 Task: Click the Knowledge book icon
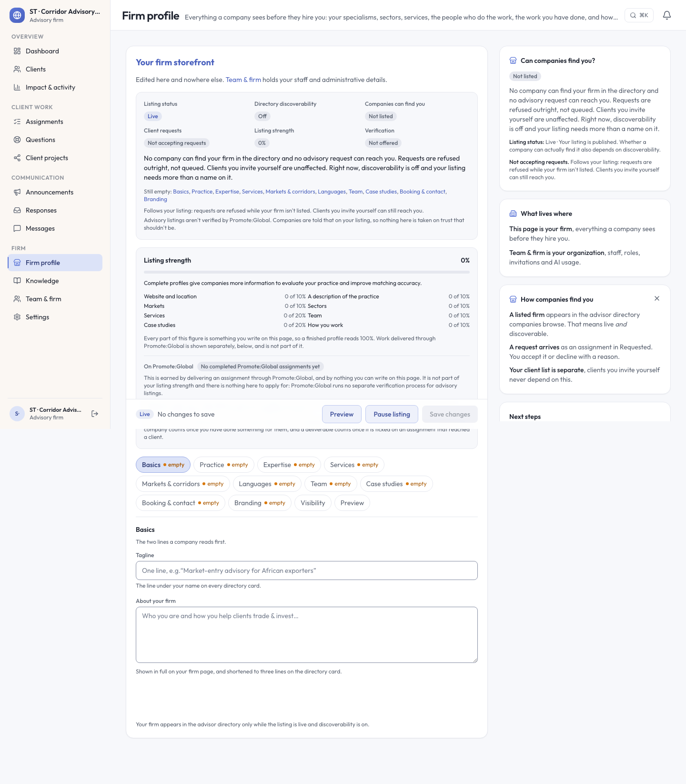17,281
